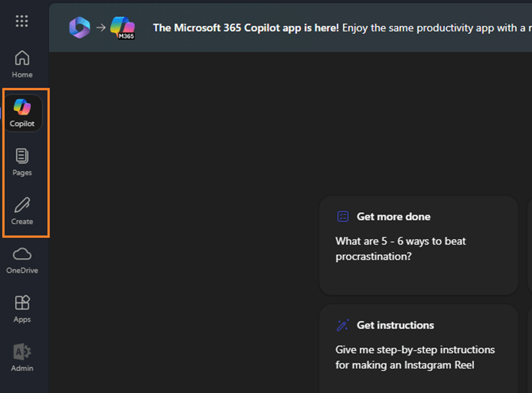
Task: Click the Create pencil icon
Action: [x=22, y=210]
